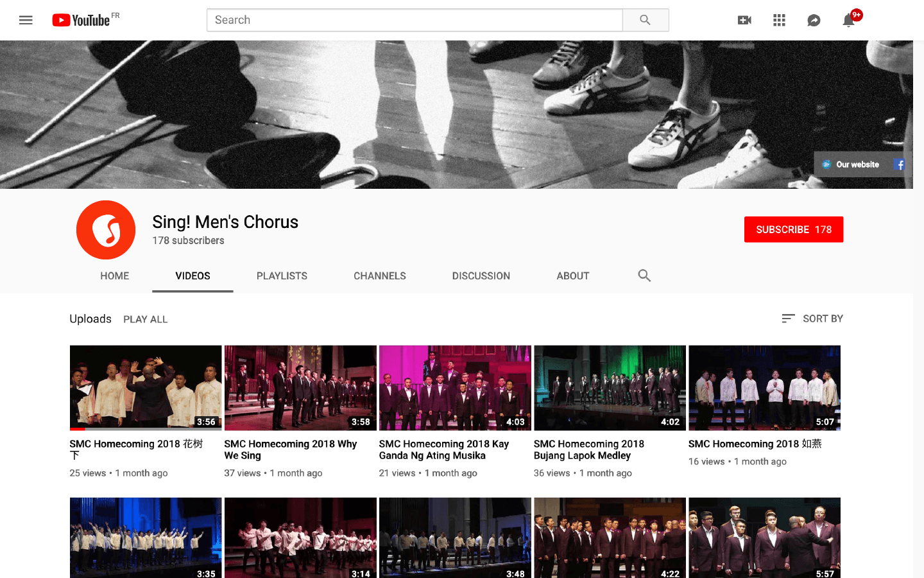Image resolution: width=924 pixels, height=578 pixels.
Task: Click Play All uploads
Action: 146,319
